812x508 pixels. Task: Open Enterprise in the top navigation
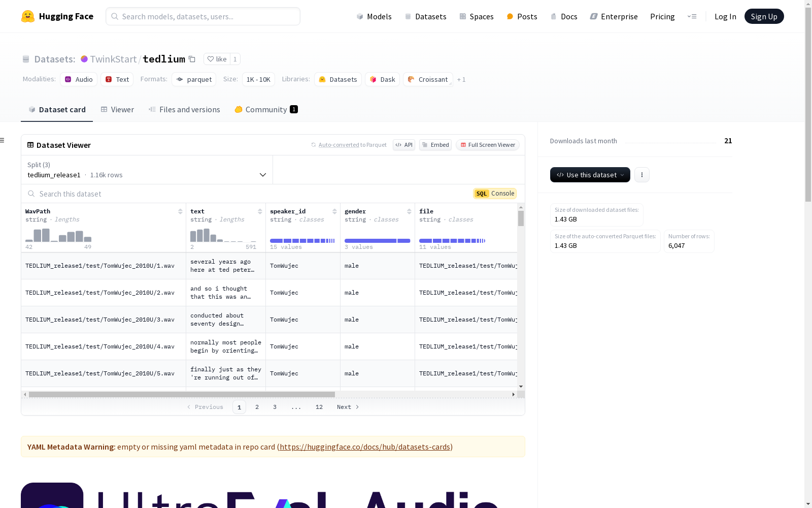[x=614, y=16]
